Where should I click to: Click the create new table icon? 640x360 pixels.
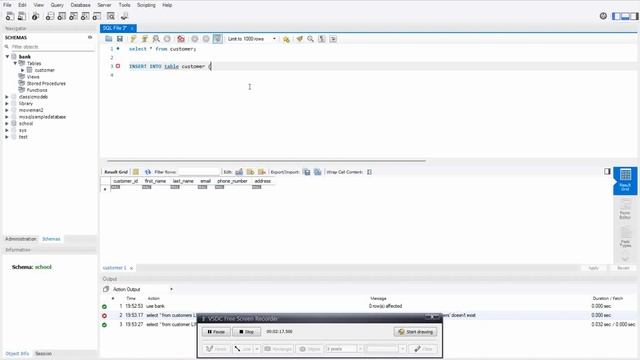62,16
